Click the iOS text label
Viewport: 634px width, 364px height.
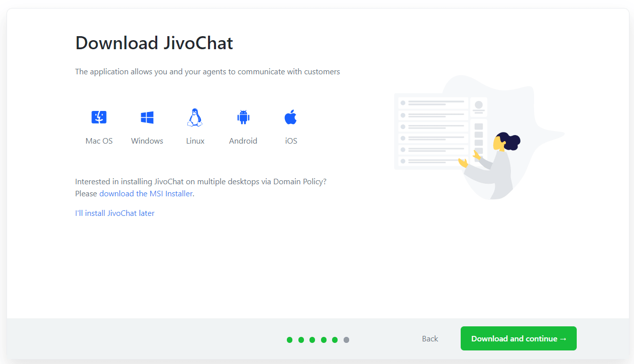coord(291,141)
